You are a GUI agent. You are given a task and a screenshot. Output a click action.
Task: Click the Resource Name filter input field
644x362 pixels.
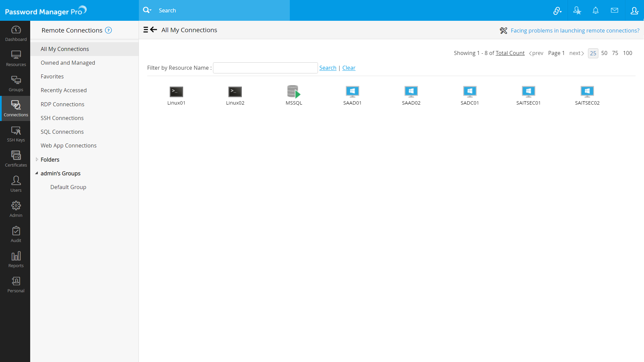tap(265, 68)
